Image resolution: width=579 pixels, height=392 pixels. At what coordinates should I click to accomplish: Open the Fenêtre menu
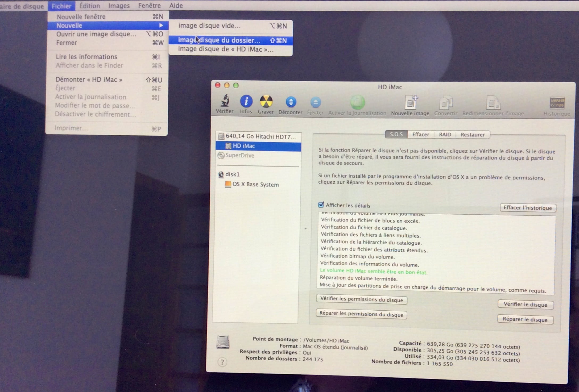pos(149,5)
